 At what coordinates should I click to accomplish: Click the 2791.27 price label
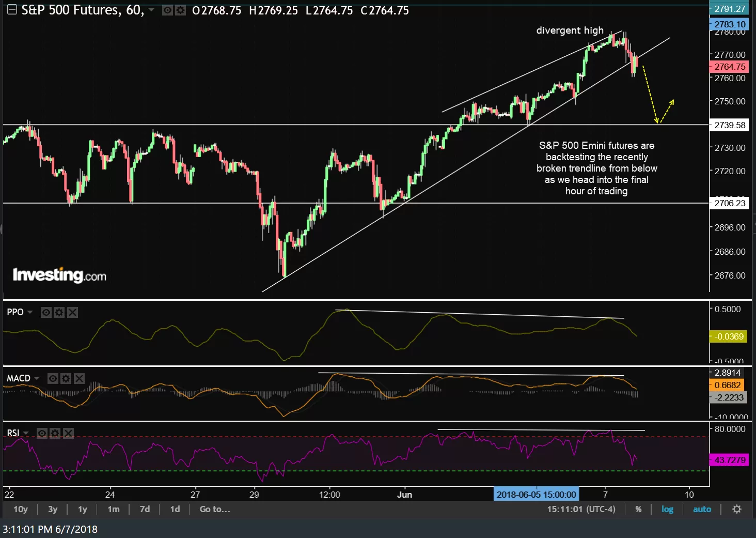click(x=729, y=9)
